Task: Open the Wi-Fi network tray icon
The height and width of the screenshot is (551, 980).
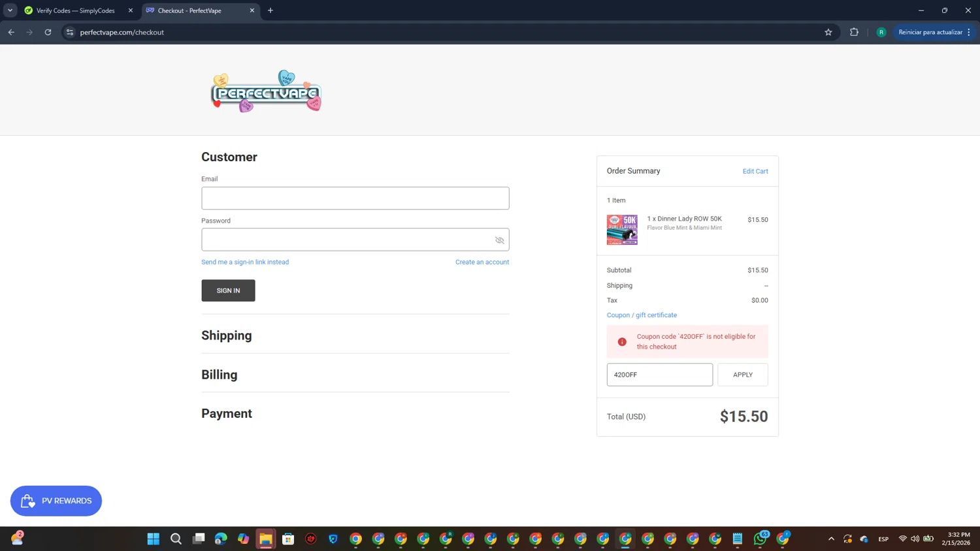Action: 903,539
